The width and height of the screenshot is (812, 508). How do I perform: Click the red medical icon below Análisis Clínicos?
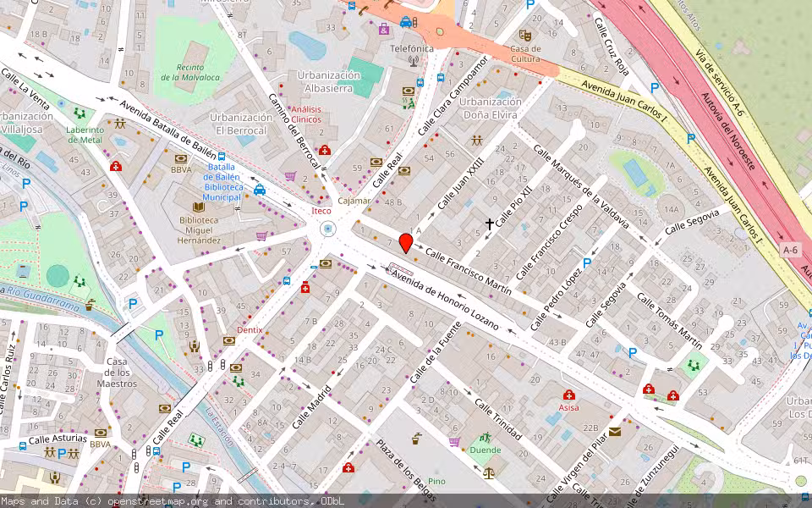[324, 151]
